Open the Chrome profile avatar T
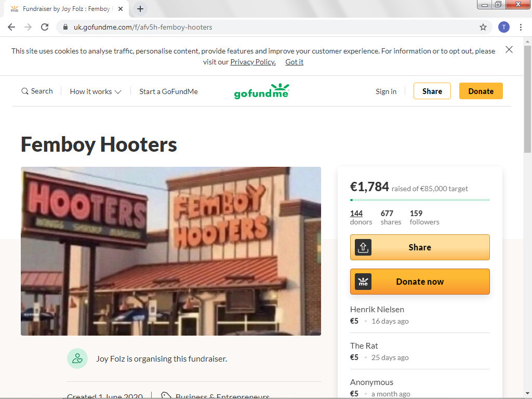The width and height of the screenshot is (532, 399). click(x=503, y=27)
